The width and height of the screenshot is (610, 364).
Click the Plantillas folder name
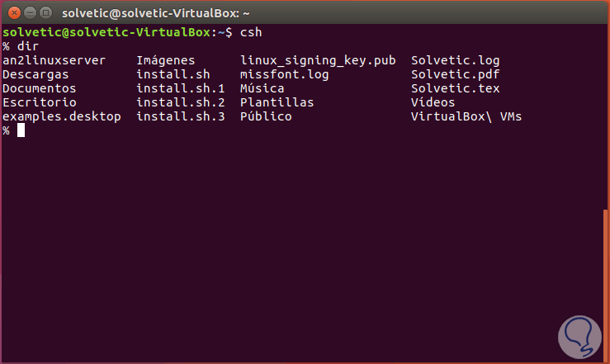click(x=277, y=102)
